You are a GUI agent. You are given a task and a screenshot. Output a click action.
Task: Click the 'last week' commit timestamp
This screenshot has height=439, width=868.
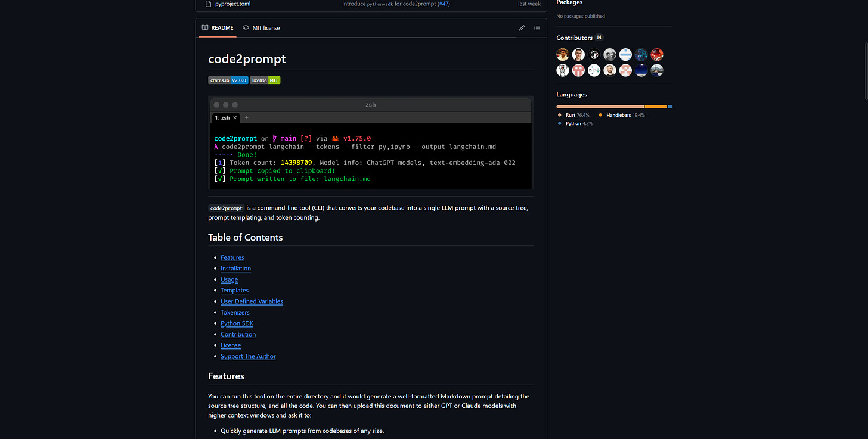[529, 4]
